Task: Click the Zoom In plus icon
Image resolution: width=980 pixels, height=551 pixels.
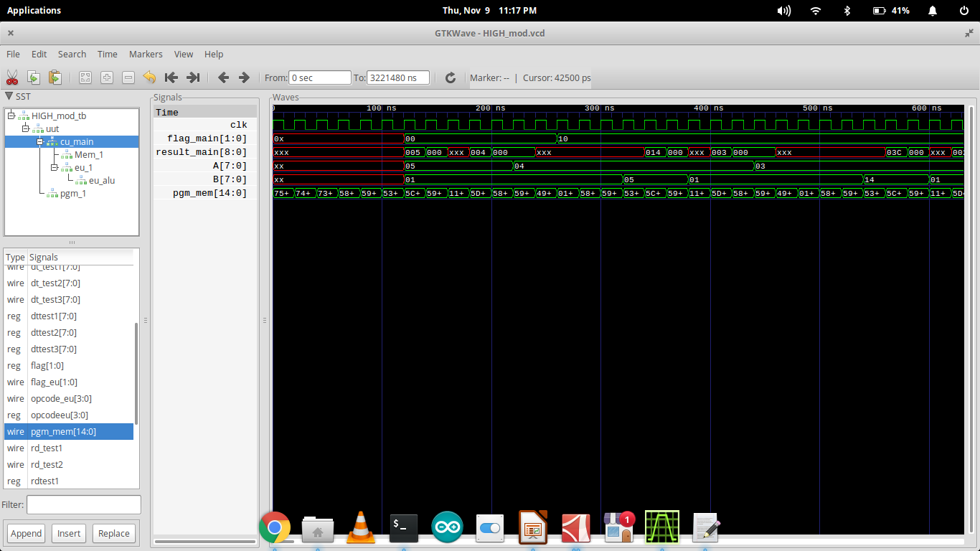Action: pos(107,77)
